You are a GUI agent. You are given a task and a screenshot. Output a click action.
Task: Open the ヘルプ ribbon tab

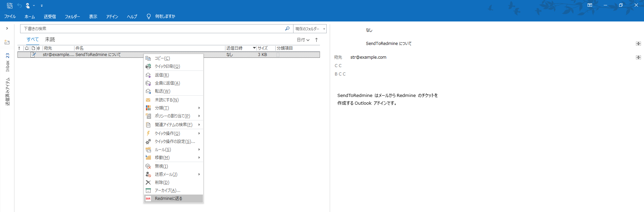click(x=132, y=16)
